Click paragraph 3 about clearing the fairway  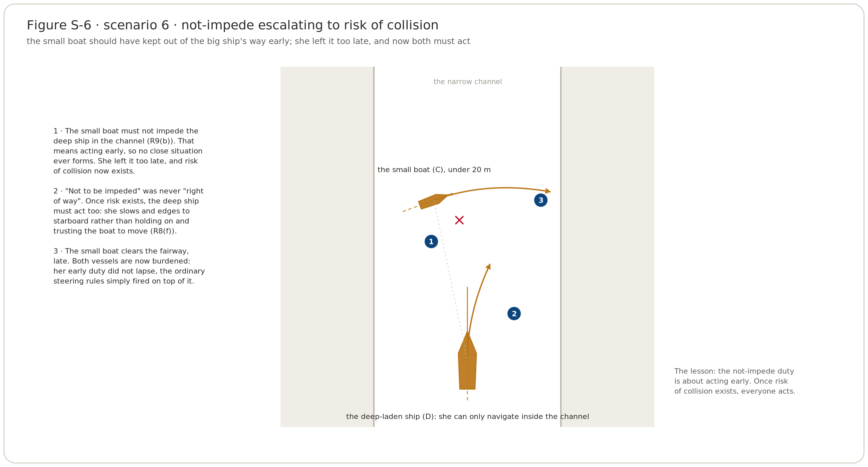tap(129, 266)
